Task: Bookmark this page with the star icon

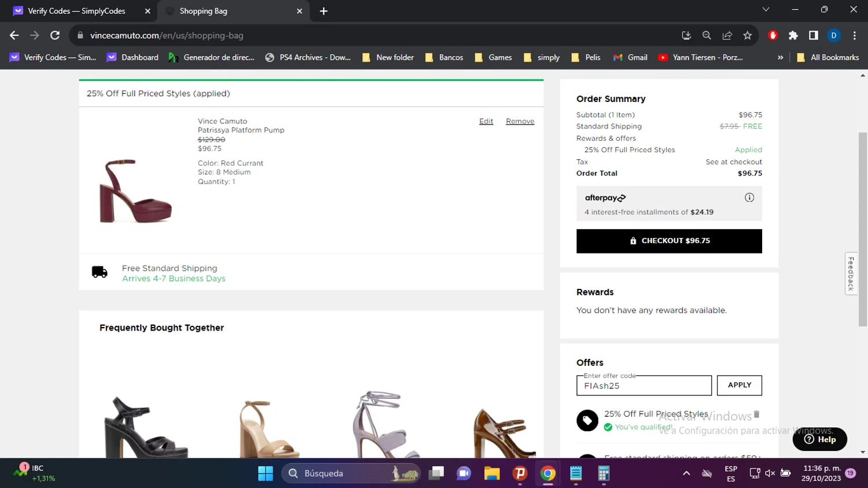Action: 748,35
